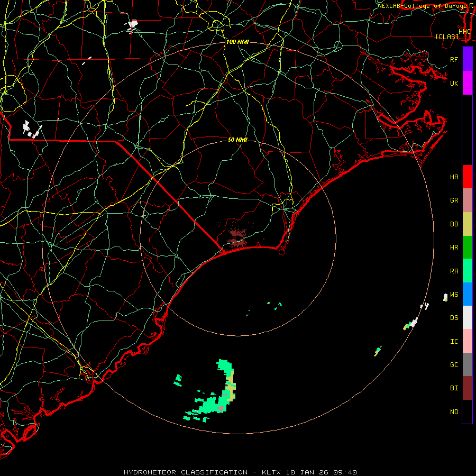Click the UK legend label

(x=454, y=83)
